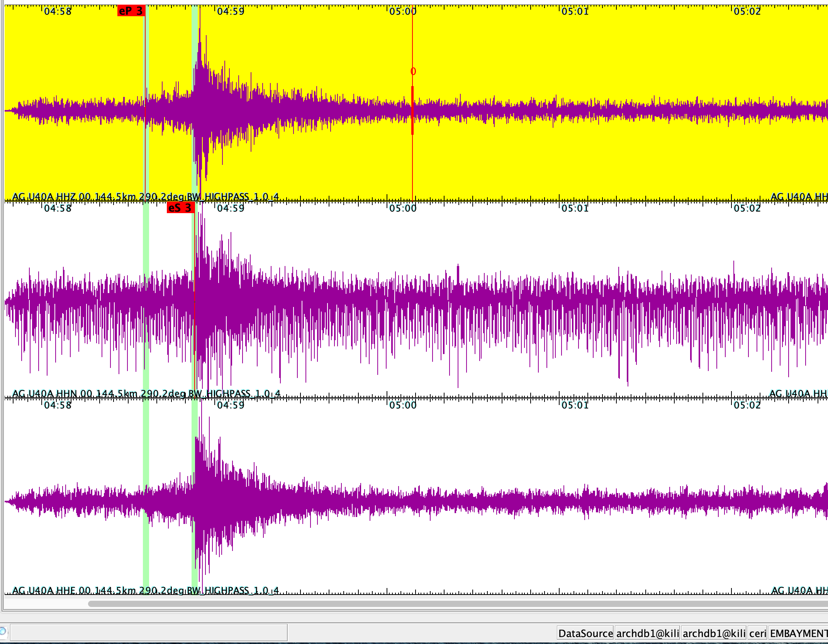Click the eS 3 pick flag
828x644 pixels.
(180, 208)
